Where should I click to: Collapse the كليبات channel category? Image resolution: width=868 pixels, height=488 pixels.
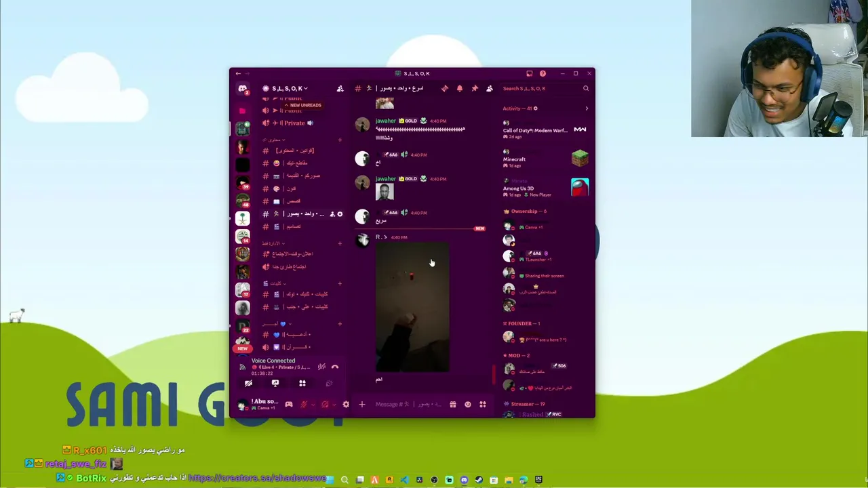coord(275,283)
